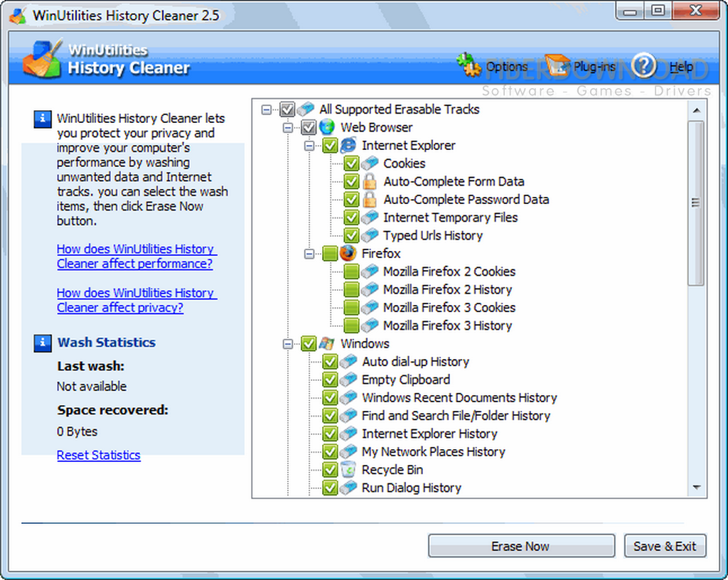
Task: Collapse the Web Browser tree node
Action: 288,128
